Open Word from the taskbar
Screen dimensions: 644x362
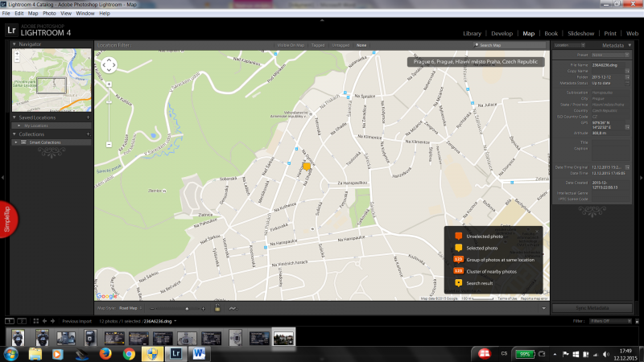point(199,353)
